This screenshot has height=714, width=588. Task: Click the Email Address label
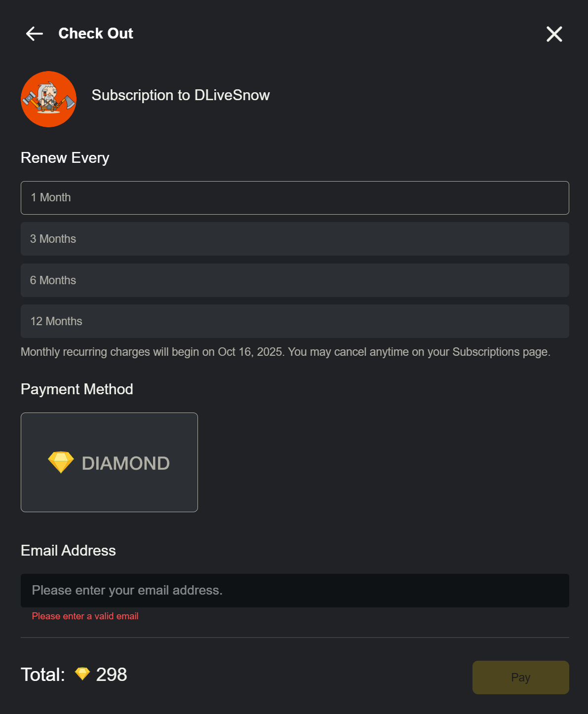68,551
